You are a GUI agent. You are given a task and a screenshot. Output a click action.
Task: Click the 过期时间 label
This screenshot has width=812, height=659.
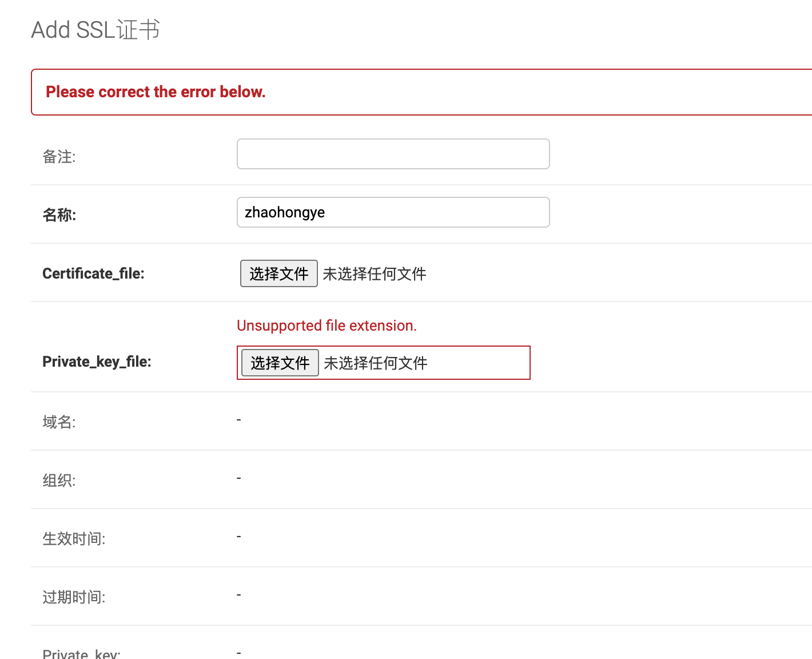[74, 597]
